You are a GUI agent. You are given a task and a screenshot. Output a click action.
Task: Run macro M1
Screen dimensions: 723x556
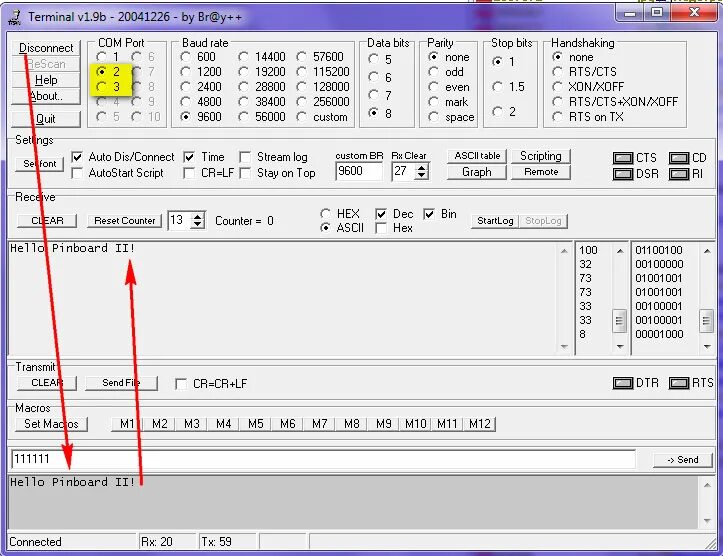(x=127, y=424)
